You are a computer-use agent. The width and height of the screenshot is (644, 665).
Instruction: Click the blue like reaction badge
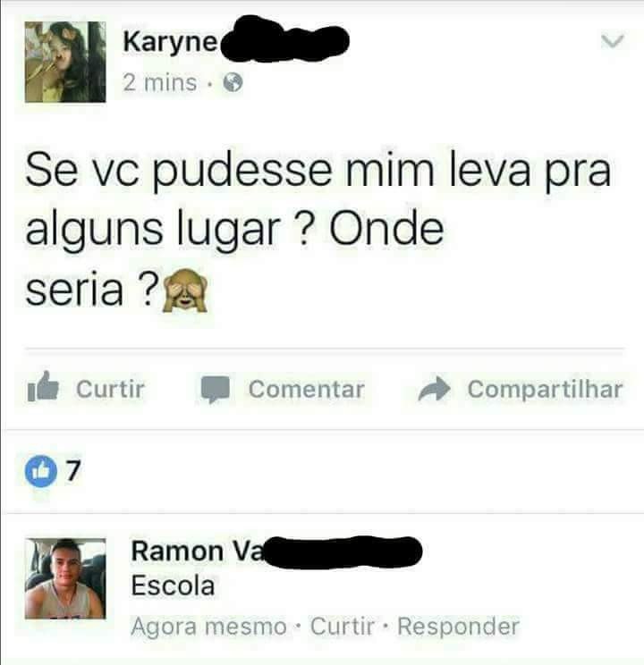(41, 471)
